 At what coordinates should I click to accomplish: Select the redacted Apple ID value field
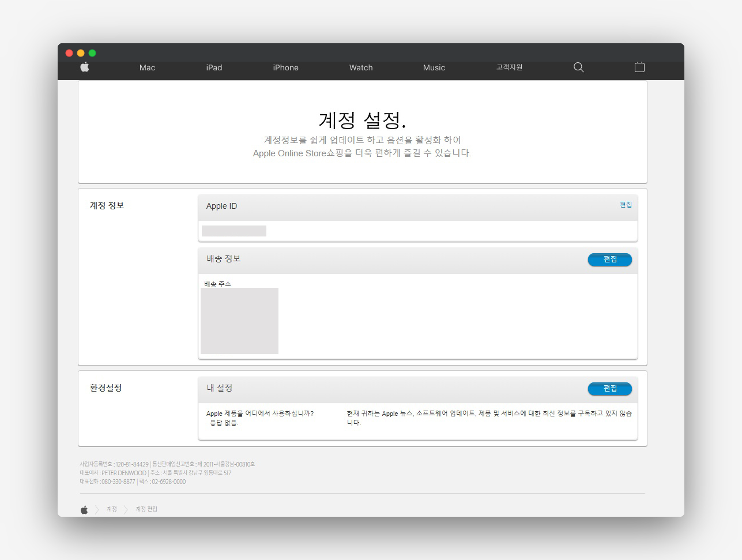(234, 231)
